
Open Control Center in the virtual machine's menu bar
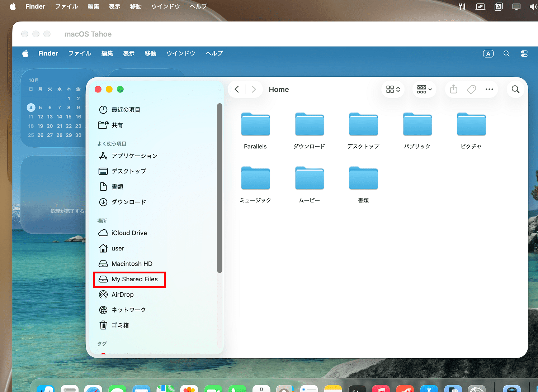click(x=524, y=54)
